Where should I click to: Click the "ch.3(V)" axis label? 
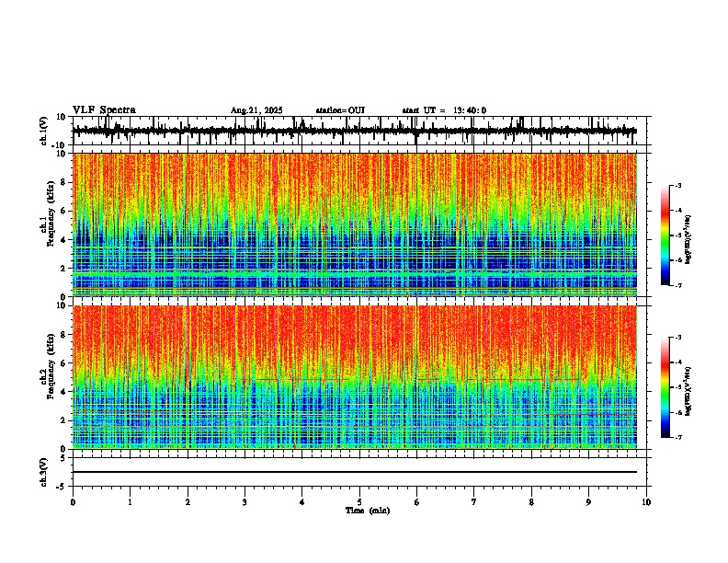[44, 472]
